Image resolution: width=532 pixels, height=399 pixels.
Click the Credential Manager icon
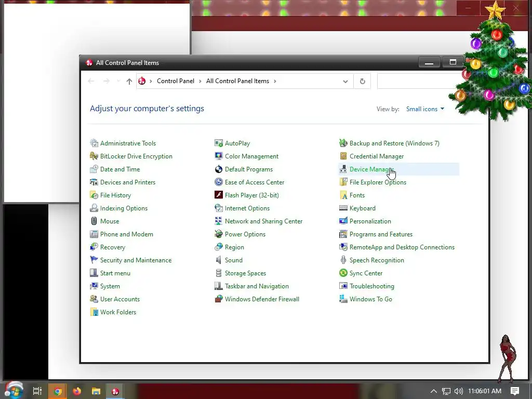[x=343, y=156]
